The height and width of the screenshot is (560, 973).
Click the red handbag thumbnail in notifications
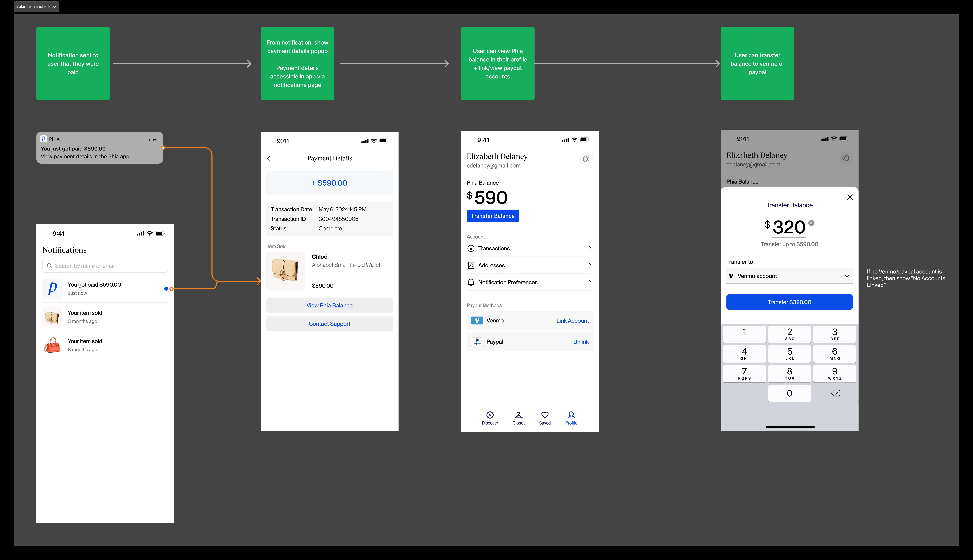pos(52,345)
